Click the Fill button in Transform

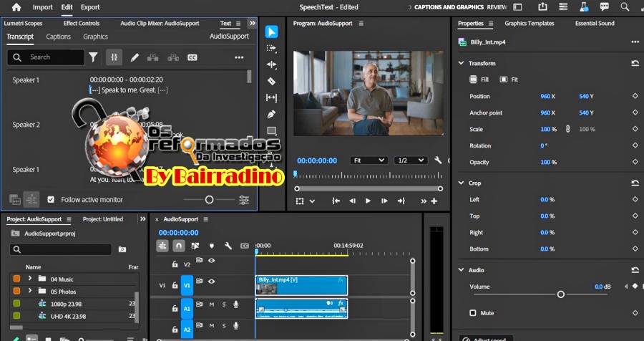[479, 80]
